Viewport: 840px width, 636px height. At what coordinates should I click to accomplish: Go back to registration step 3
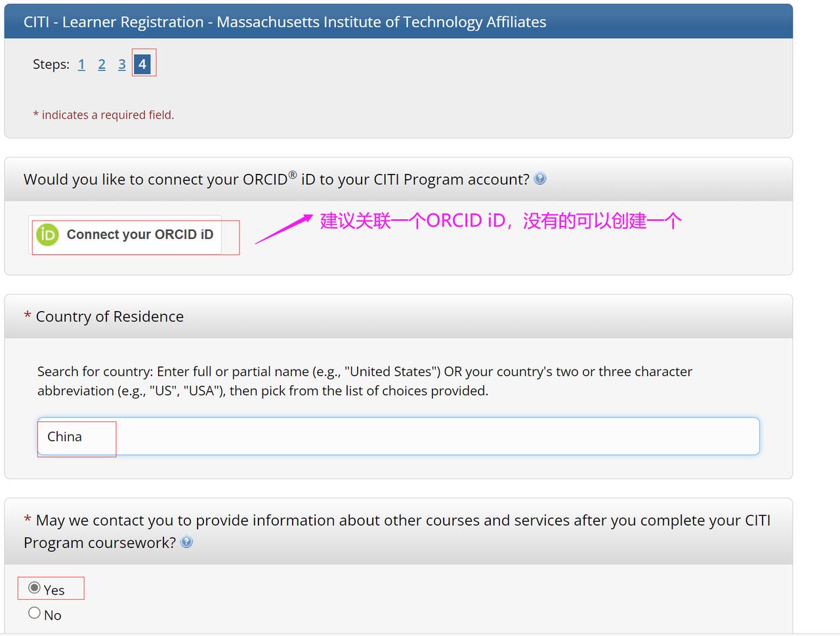point(121,64)
